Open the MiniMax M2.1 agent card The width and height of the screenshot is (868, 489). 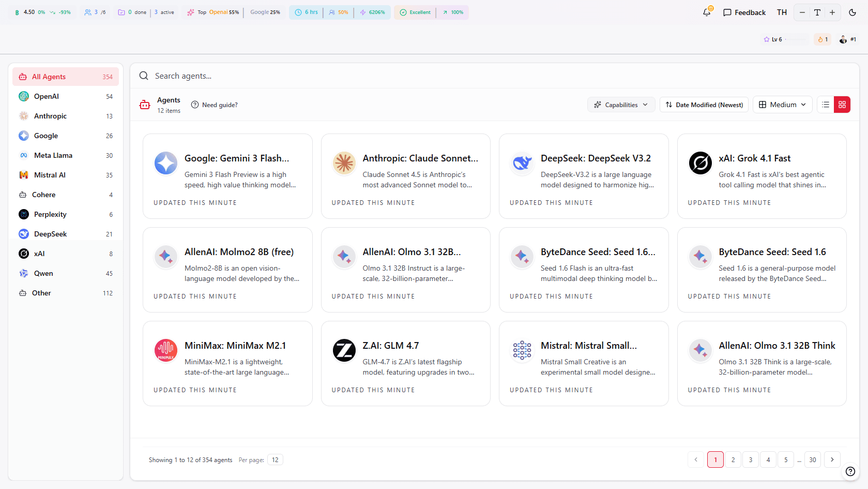coord(227,363)
